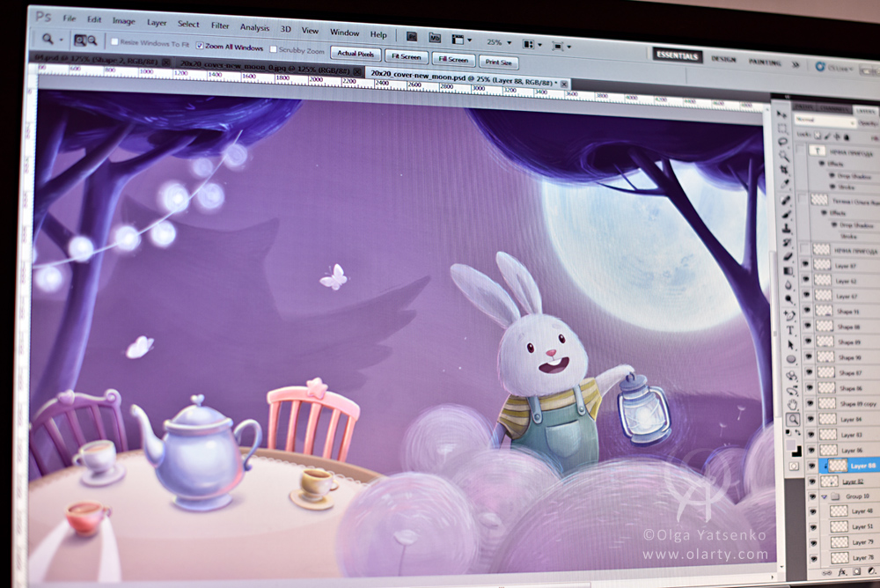Viewport: 880px width, 588px height.
Task: Choose Zoom In mode in options bar
Action: 80,40
